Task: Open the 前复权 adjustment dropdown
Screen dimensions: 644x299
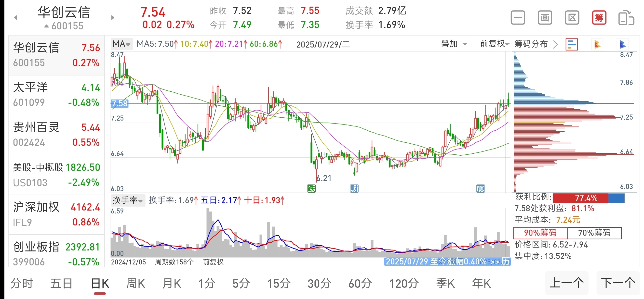Action: point(495,44)
